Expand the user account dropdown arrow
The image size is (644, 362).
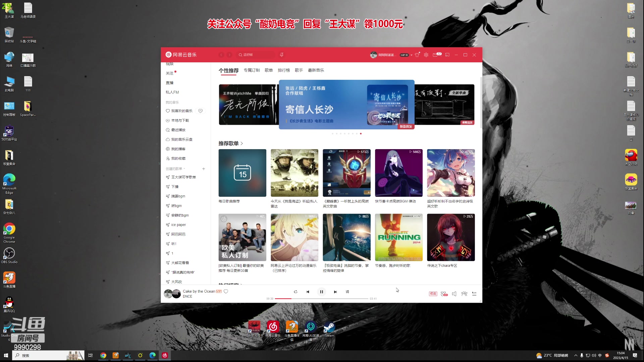tap(412, 55)
